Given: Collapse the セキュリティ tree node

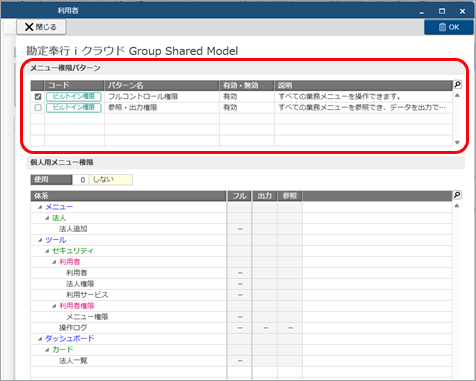Looking at the screenshot, I should click(x=47, y=251).
